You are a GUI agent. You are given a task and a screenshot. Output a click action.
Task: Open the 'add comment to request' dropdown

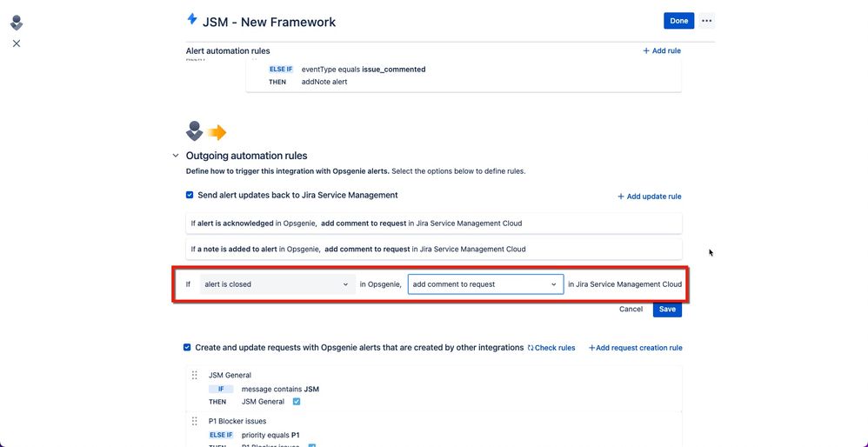(485, 284)
